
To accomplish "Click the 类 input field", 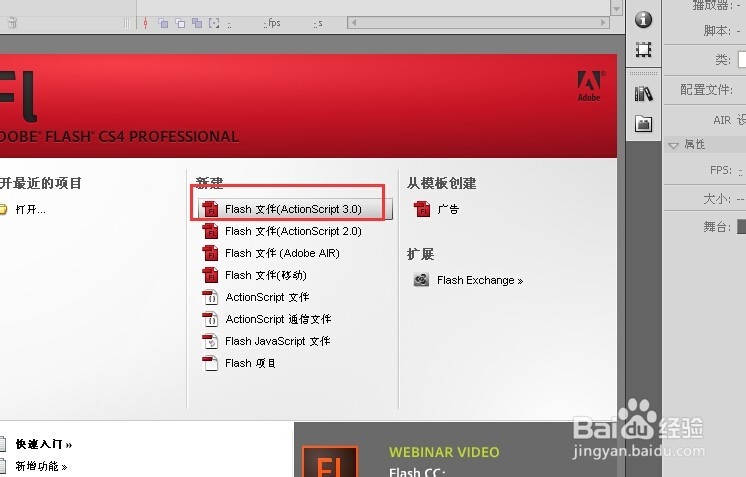I will coord(742,59).
